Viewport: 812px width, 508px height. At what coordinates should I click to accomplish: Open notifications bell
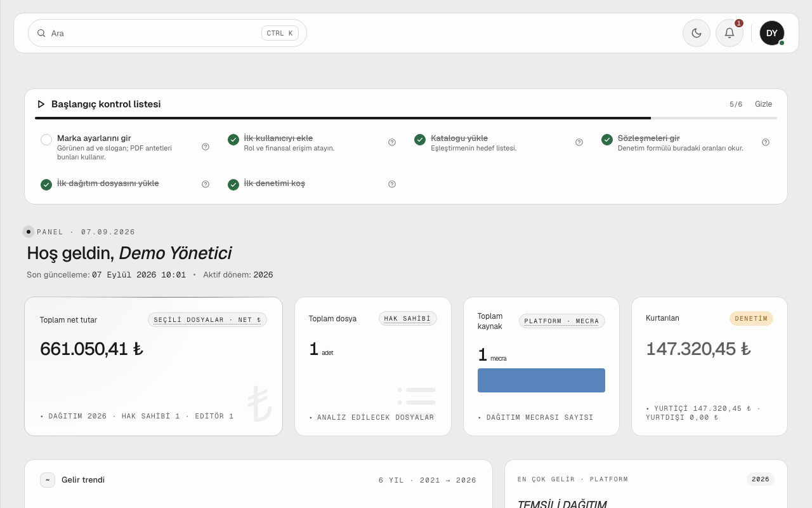730,33
